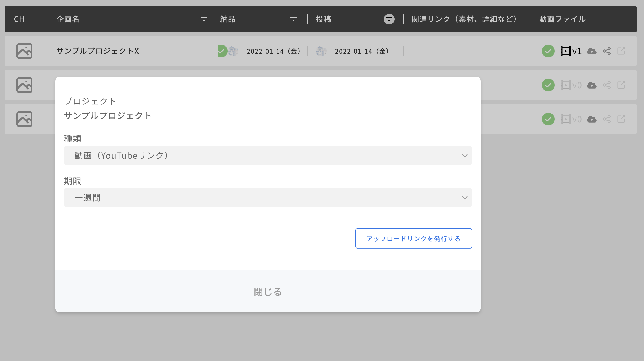The image size is (644, 361).
Task: Click video file v1 icon
Action: point(566,51)
